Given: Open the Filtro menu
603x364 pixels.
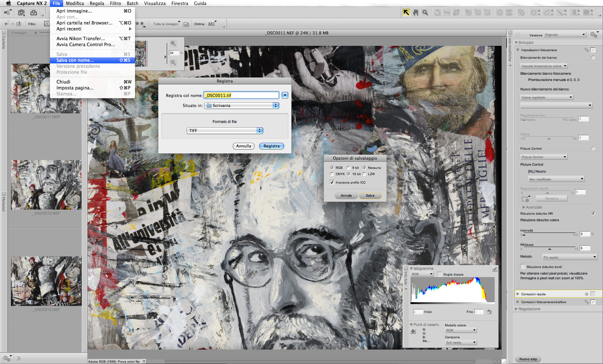Looking at the screenshot, I should point(115,3).
